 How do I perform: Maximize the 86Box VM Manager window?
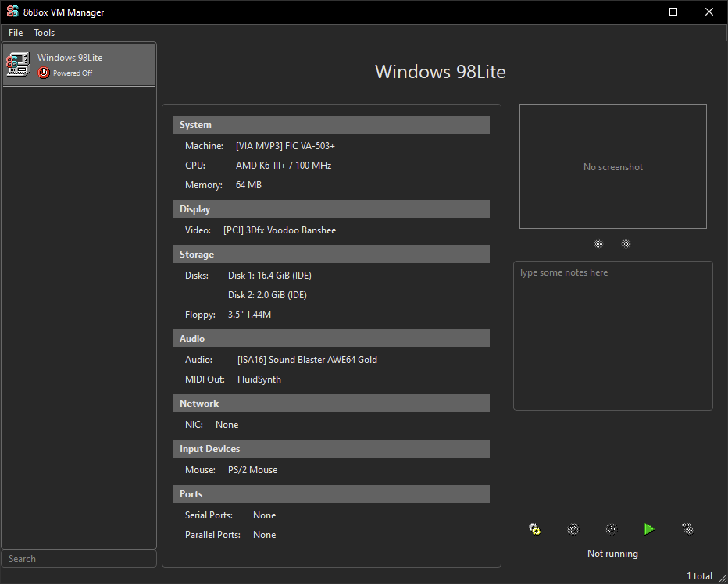point(673,12)
